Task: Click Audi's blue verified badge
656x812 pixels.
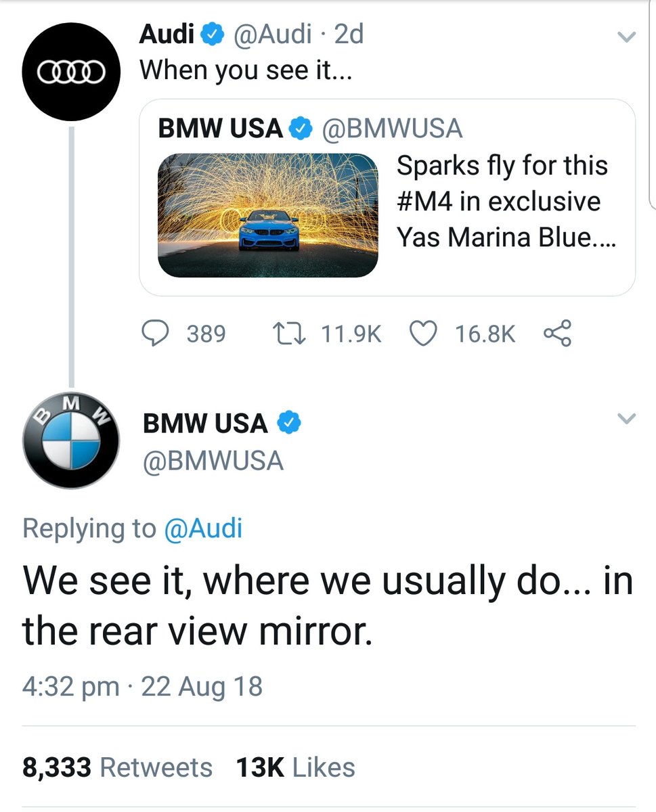Action: click(213, 34)
